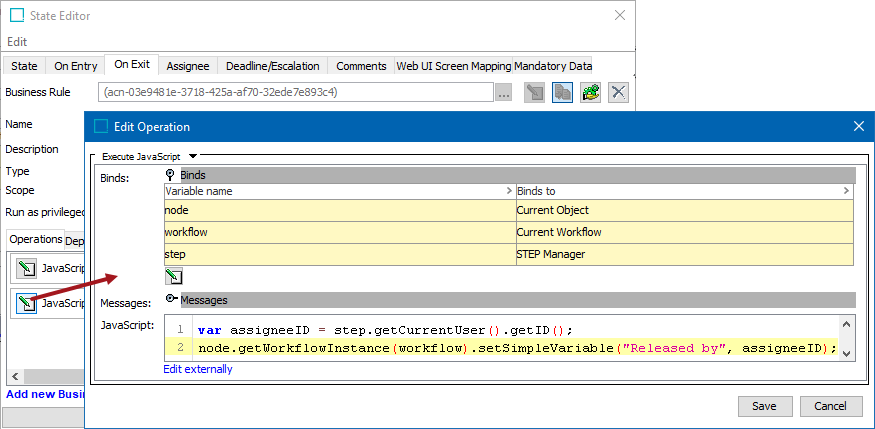Viewport: 875px width, 429px height.
Task: Select the Current Workflow binding cell
Action: click(685, 232)
